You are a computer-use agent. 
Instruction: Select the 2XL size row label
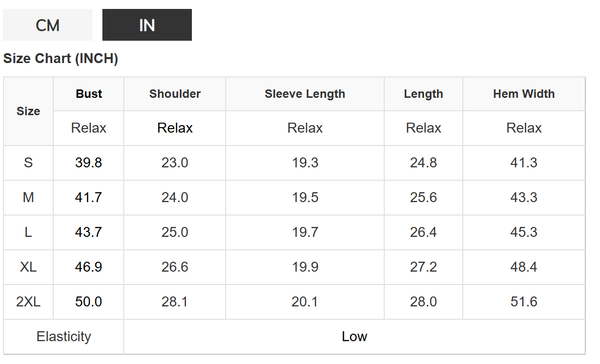[x=28, y=302]
